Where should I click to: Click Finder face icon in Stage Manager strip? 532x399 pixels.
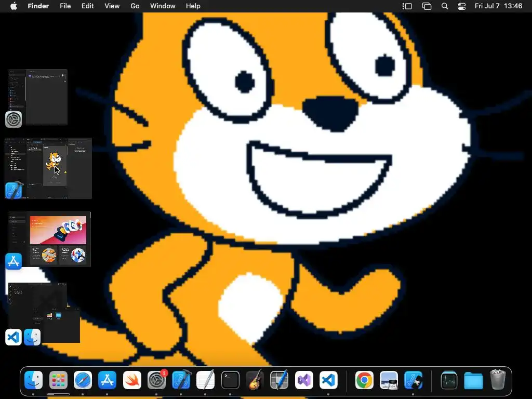pos(32,337)
